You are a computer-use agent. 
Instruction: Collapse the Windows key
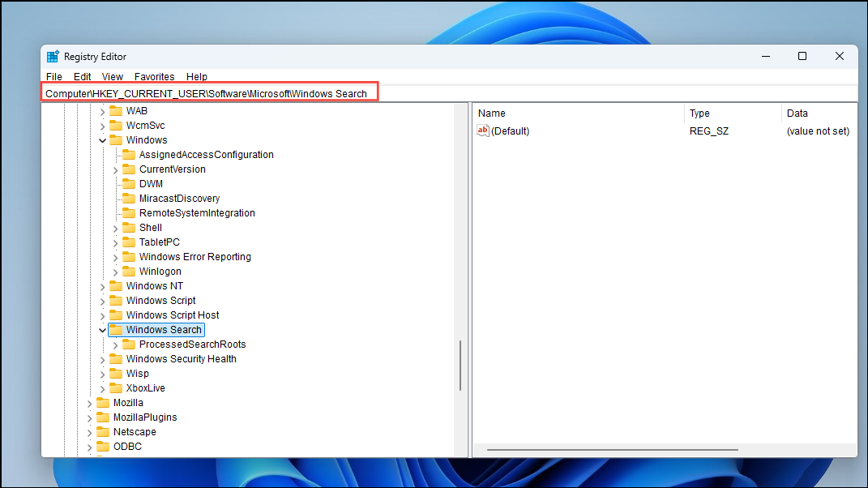[102, 141]
